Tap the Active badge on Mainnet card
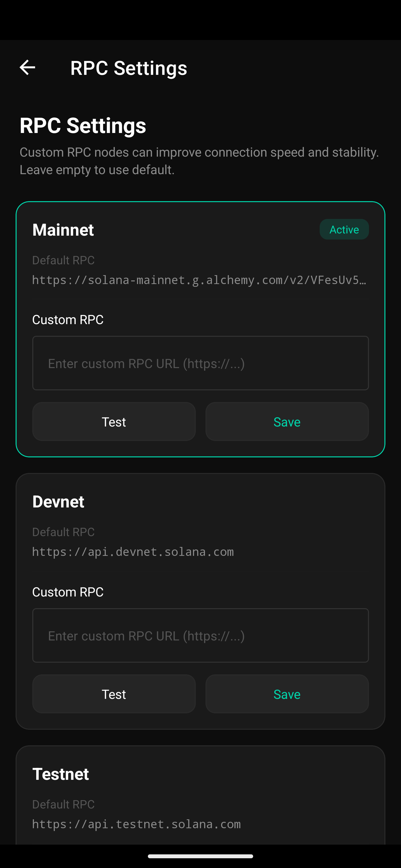 (344, 229)
